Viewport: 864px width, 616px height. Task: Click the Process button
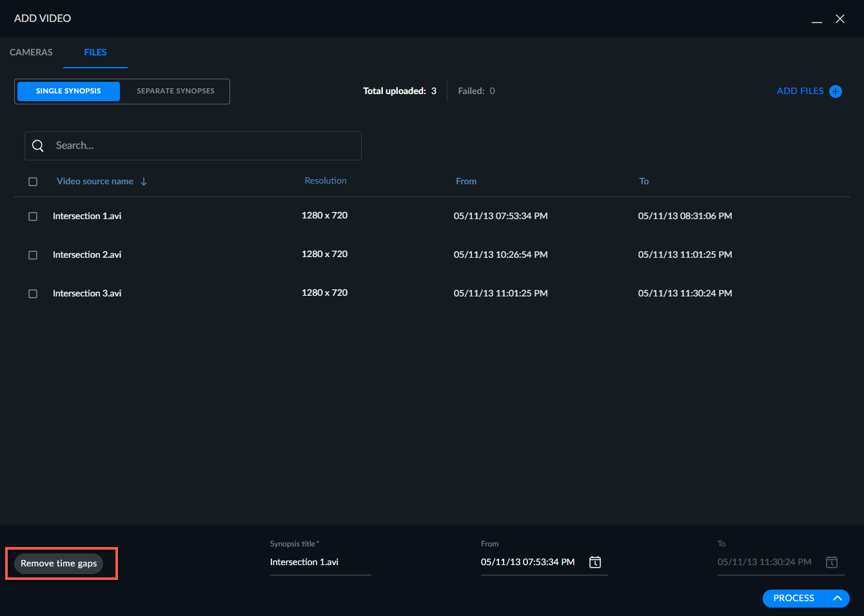(794, 599)
